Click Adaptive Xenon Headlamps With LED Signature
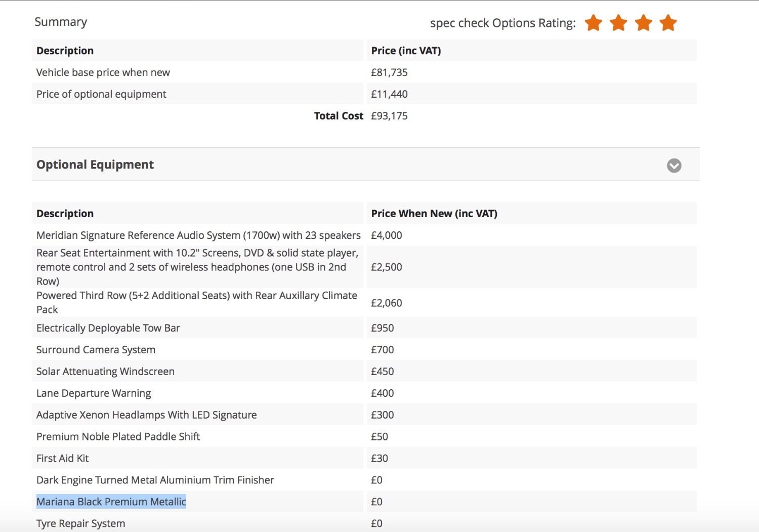 click(147, 415)
